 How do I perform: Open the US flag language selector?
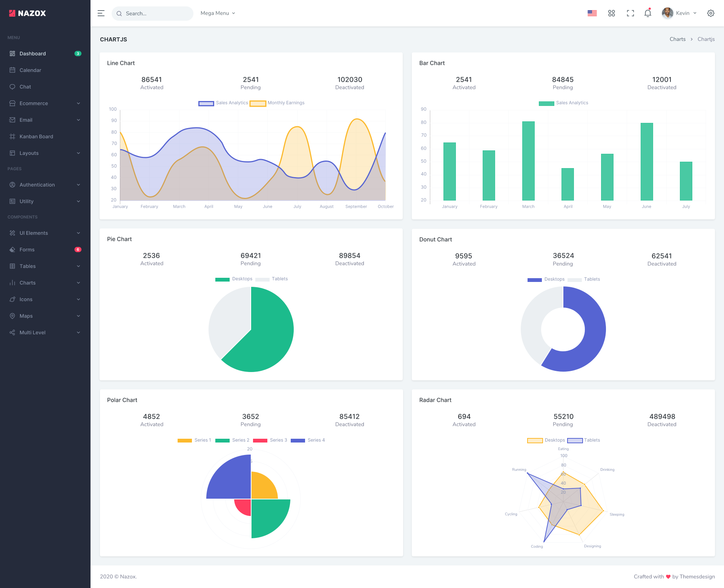[592, 13]
